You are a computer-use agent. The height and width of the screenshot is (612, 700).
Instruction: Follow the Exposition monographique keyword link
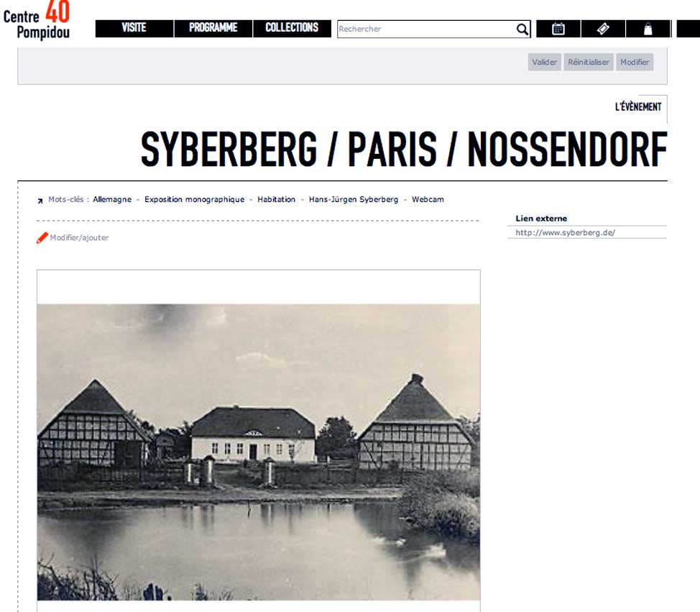tap(194, 199)
